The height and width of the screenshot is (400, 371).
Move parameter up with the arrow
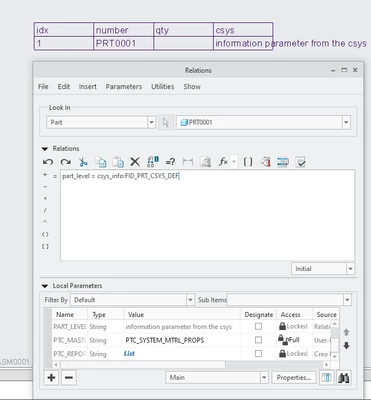click(346, 332)
